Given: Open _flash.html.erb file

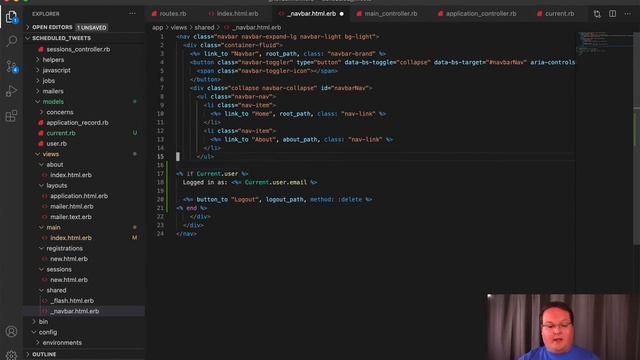Looking at the screenshot, I should [72, 301].
